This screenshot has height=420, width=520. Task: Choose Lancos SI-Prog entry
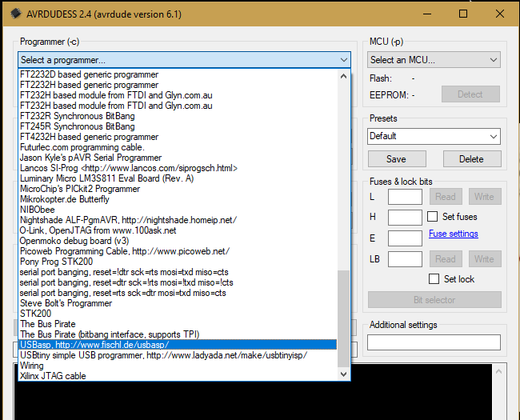[x=178, y=168]
